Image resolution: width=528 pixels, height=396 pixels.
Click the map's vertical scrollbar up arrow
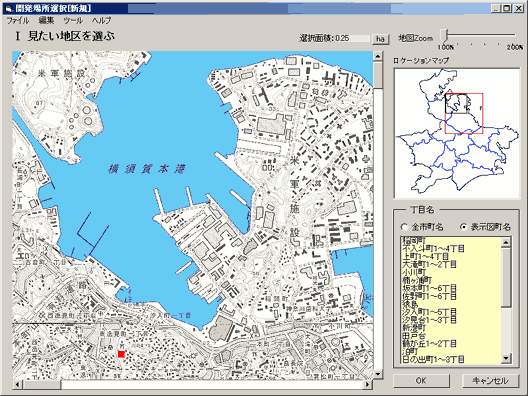[378, 56]
